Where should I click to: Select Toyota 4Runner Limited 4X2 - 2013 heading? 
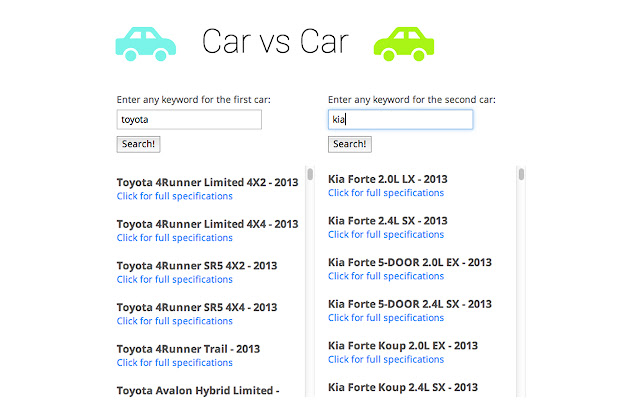(207, 182)
